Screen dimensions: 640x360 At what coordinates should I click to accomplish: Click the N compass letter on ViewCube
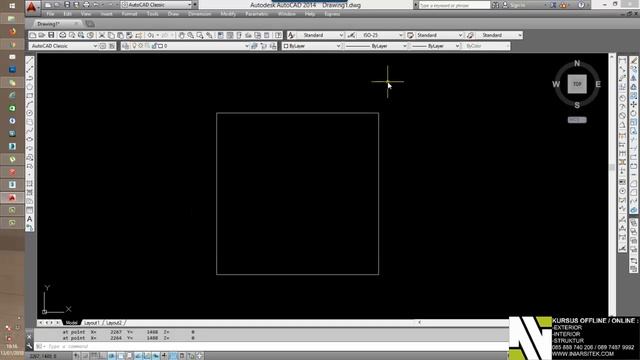(577, 63)
